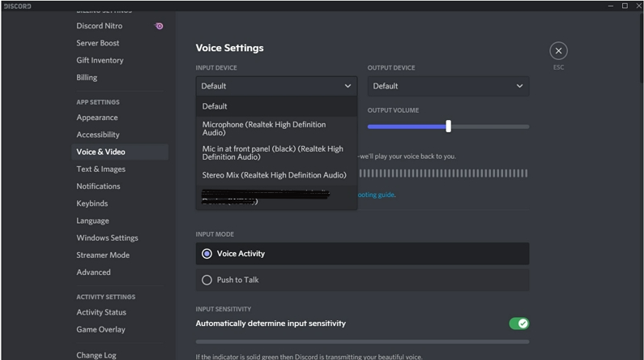The image size is (644, 360).
Task: Click the Voice Settings heading
Action: pyautogui.click(x=229, y=48)
